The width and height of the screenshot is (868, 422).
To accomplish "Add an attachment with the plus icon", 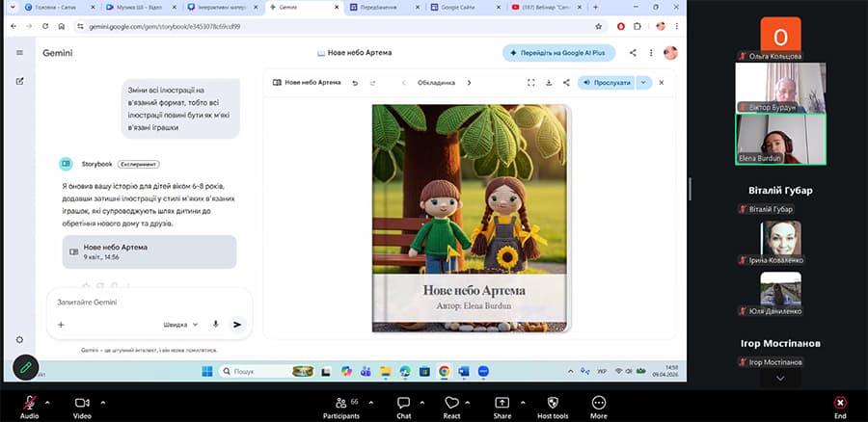I will point(61,325).
